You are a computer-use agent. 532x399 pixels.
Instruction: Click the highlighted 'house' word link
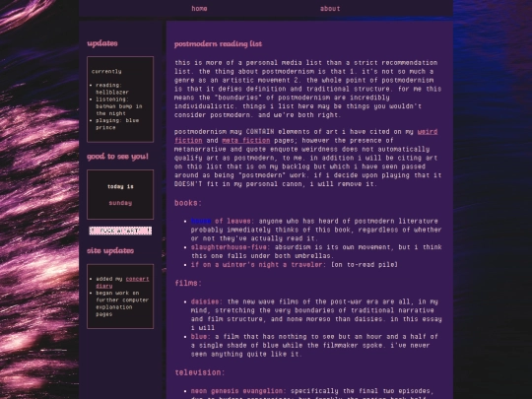coord(201,221)
